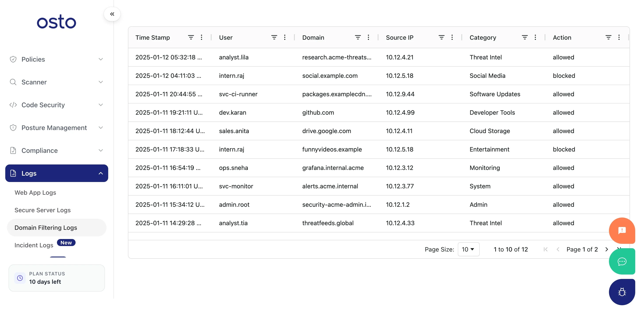Expand the Scanner menu chevron

pos(101,82)
